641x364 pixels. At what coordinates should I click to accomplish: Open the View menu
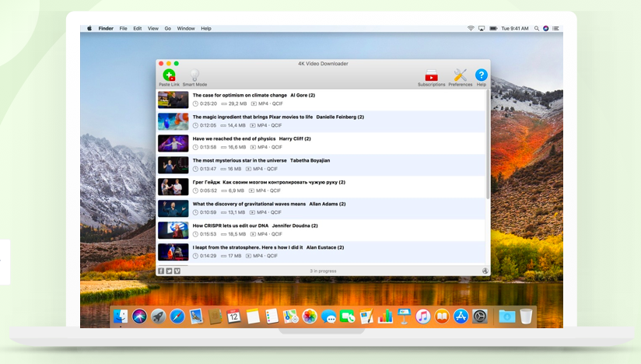[x=153, y=29]
